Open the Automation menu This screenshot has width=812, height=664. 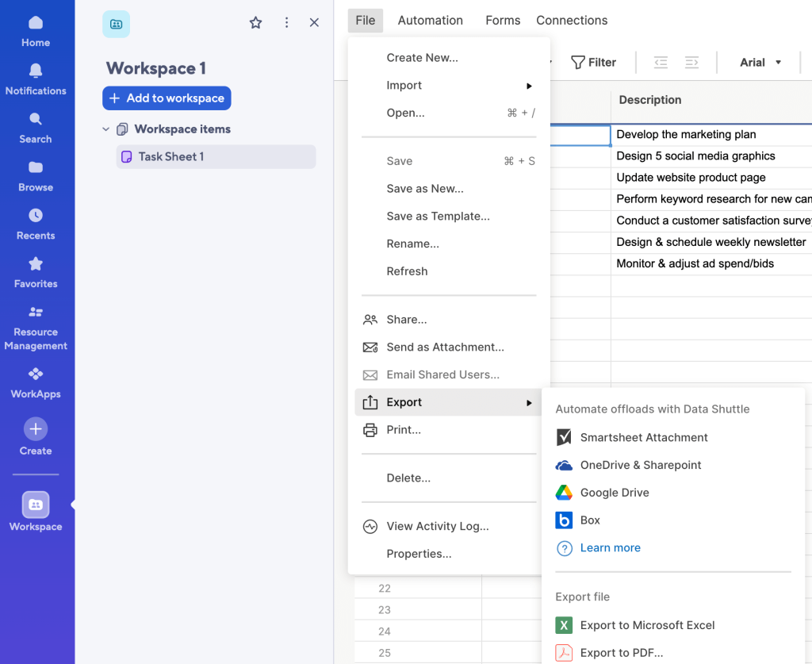430,20
